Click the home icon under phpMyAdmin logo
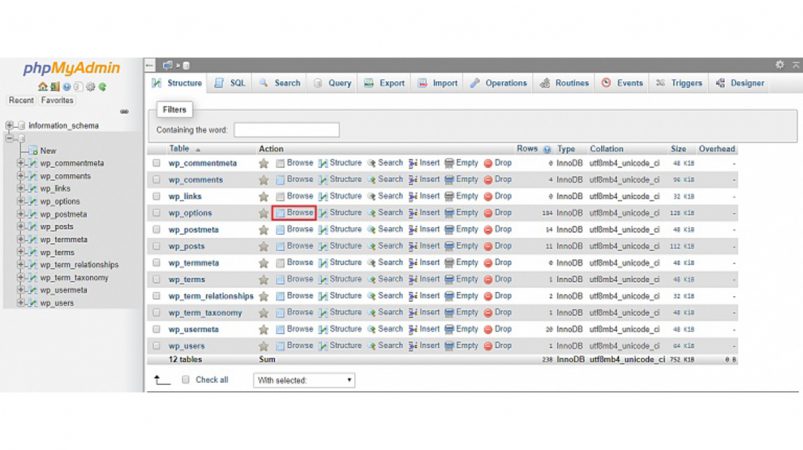The image size is (803, 450). coord(43,87)
